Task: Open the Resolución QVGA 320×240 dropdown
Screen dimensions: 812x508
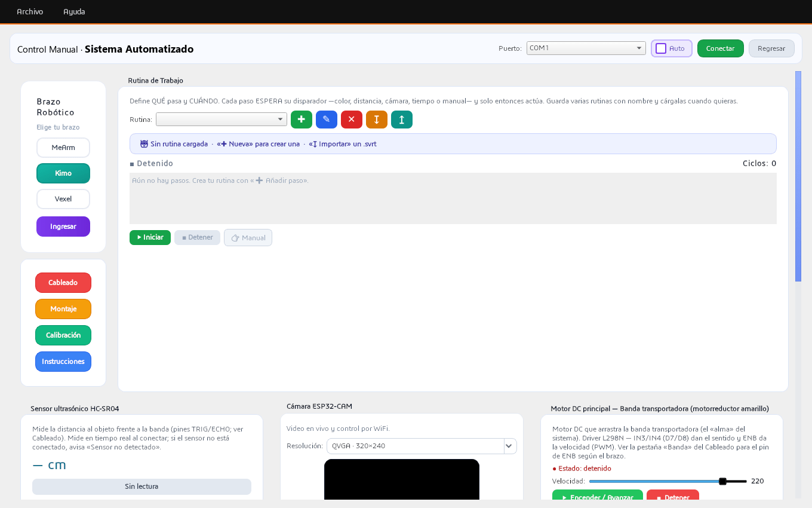Action: pos(422,446)
